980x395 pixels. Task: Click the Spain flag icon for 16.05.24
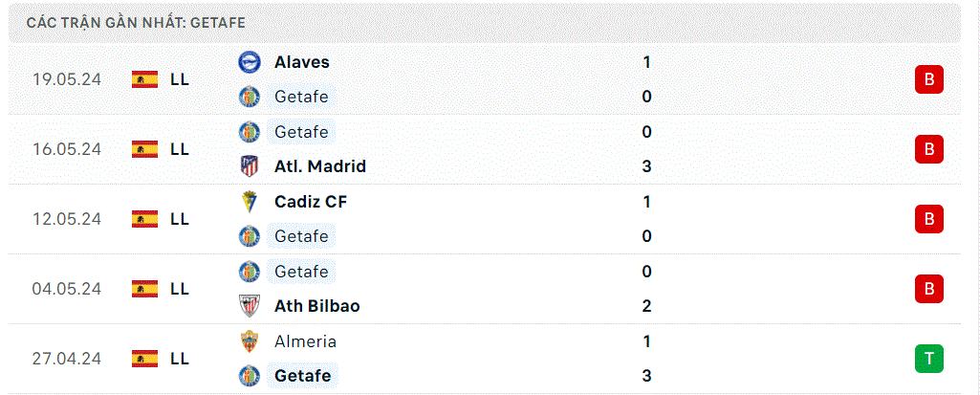145,149
